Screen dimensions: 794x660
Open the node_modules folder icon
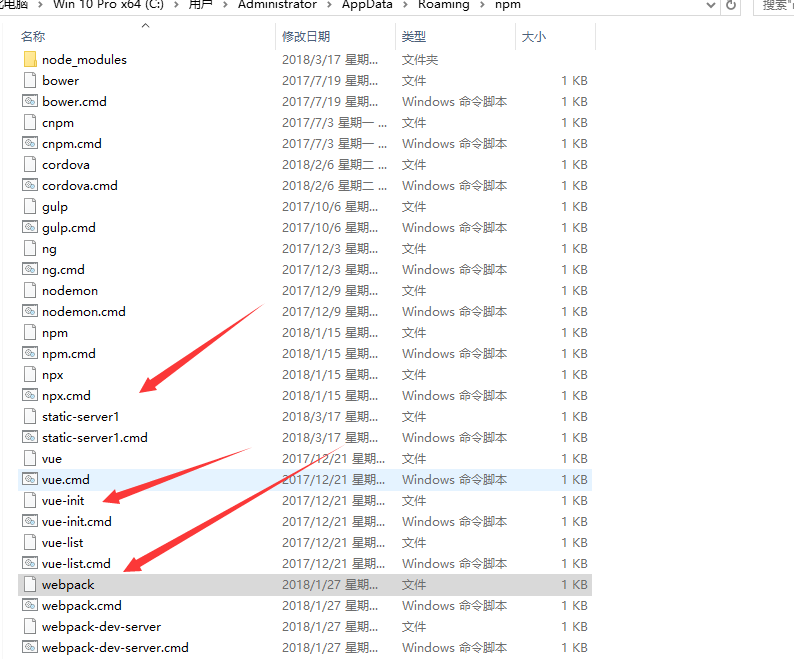click(x=30, y=59)
